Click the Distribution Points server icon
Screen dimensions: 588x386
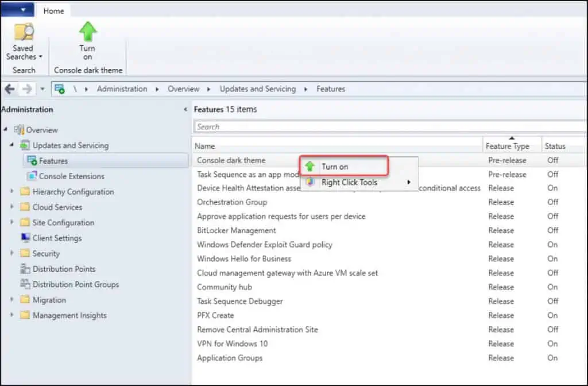tap(25, 269)
